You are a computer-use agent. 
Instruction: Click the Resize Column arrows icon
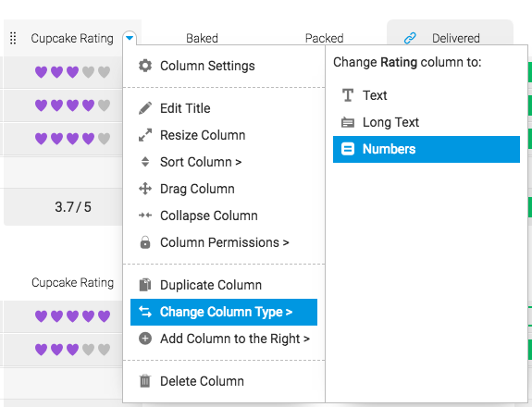pyautogui.click(x=145, y=135)
